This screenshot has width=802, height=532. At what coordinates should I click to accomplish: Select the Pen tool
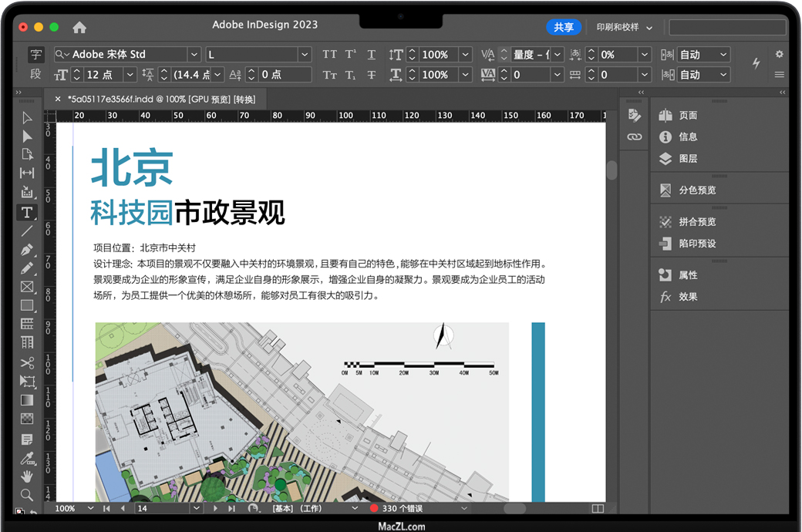[x=27, y=250]
